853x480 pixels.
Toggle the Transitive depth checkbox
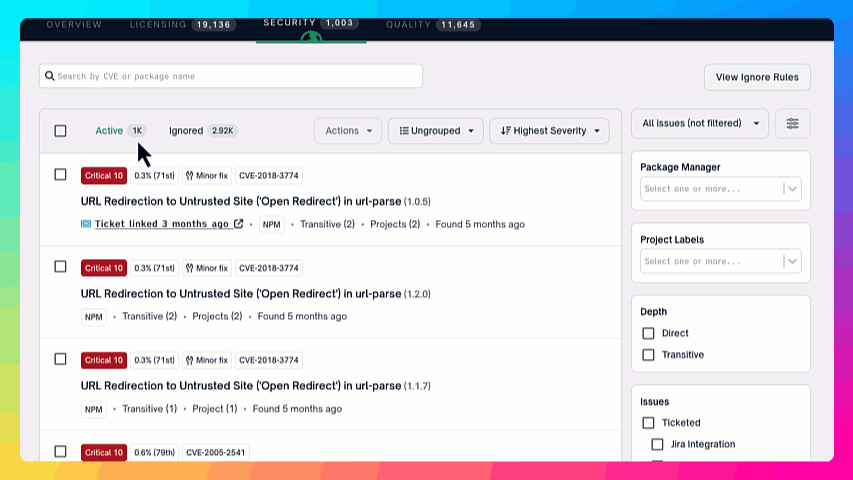click(648, 355)
